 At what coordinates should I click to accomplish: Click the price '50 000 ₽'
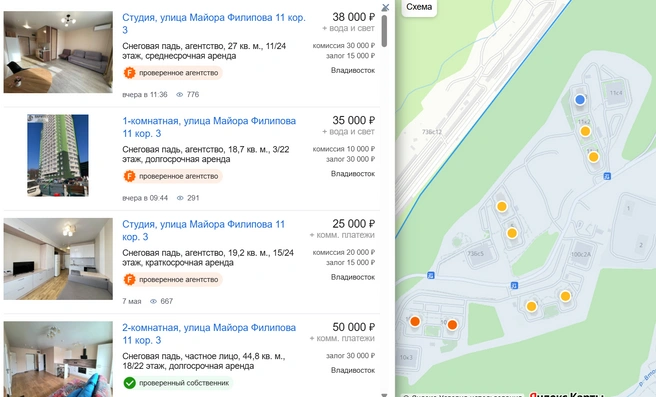tap(354, 327)
